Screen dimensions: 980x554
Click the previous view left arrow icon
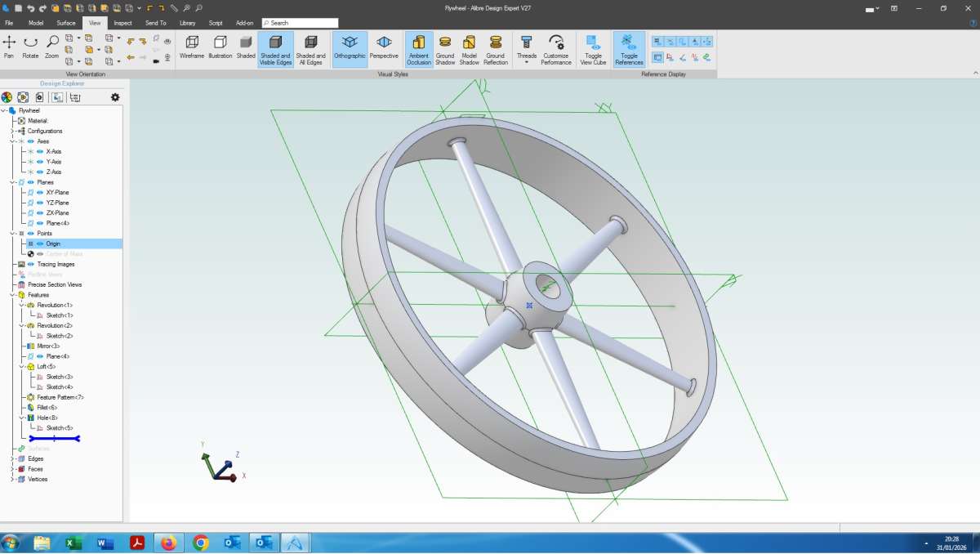pos(131,58)
